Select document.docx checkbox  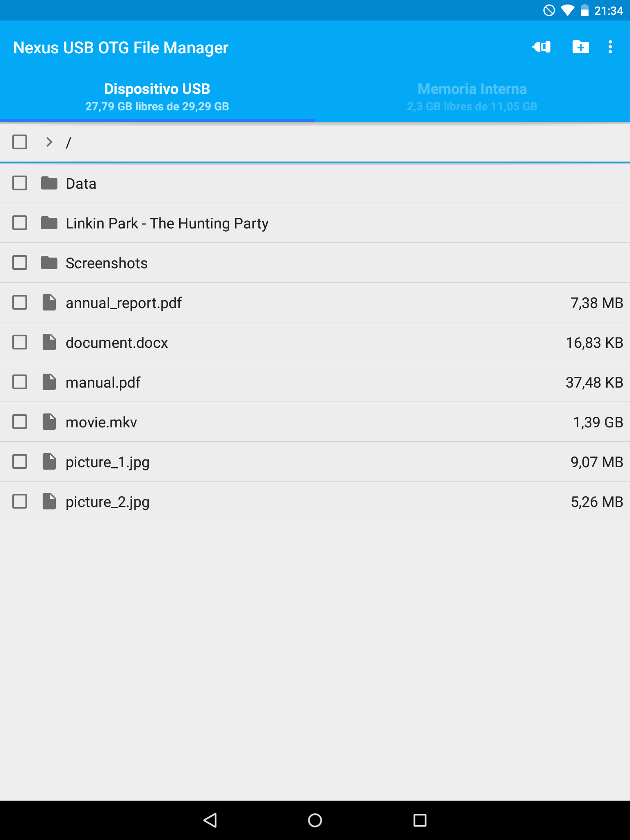click(x=20, y=342)
